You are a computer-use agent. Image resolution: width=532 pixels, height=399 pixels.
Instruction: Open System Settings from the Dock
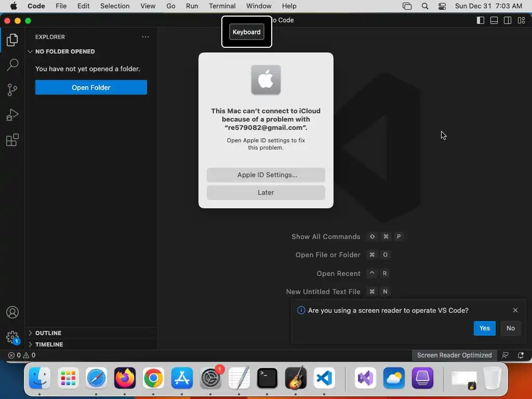pyautogui.click(x=210, y=378)
